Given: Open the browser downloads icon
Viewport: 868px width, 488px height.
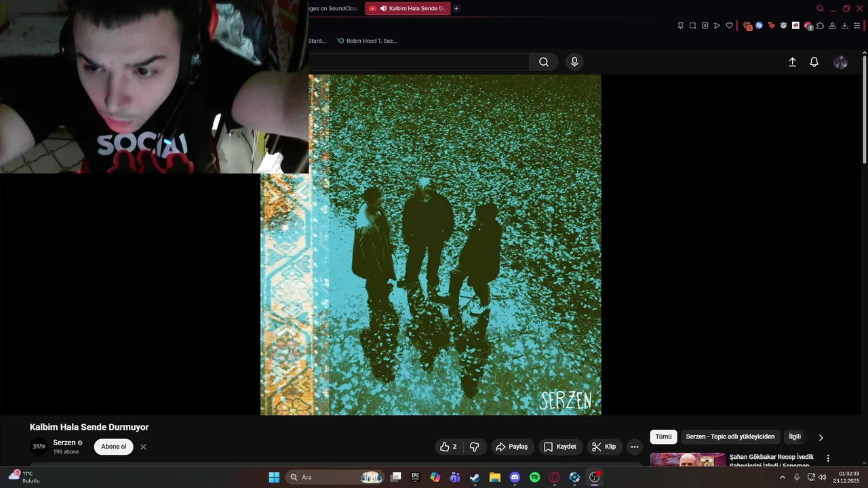Looking at the screenshot, I should (x=844, y=26).
